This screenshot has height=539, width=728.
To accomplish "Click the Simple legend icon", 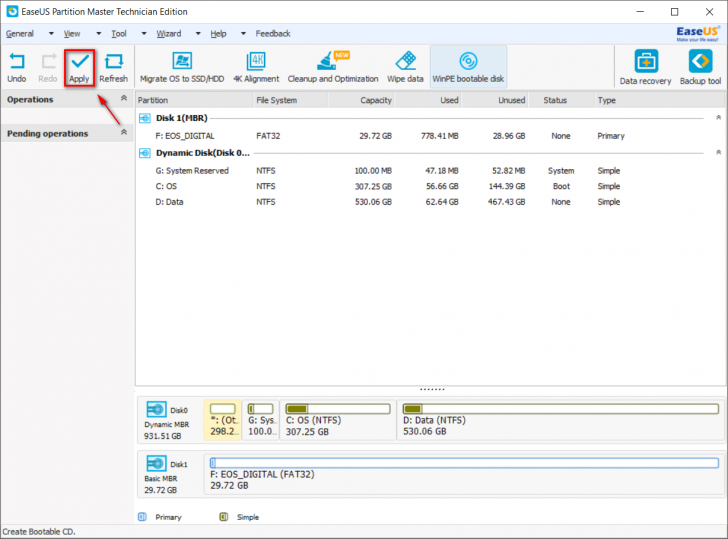I will pos(224,517).
